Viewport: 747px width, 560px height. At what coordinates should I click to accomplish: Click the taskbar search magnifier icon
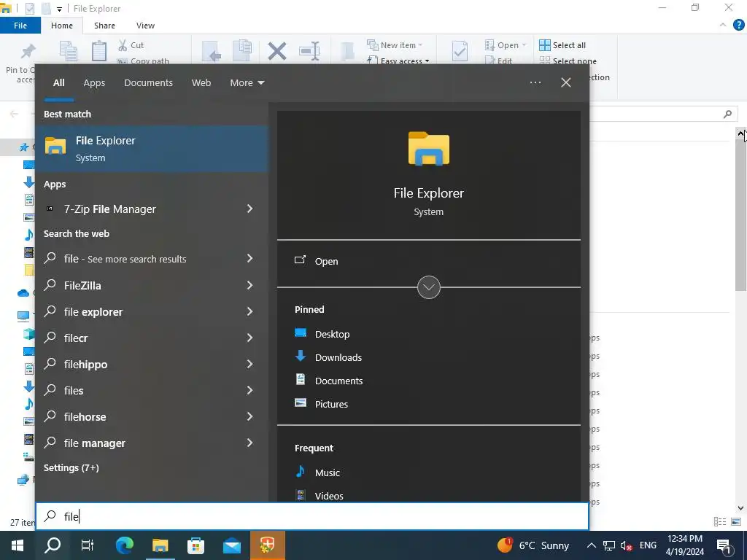(53, 545)
